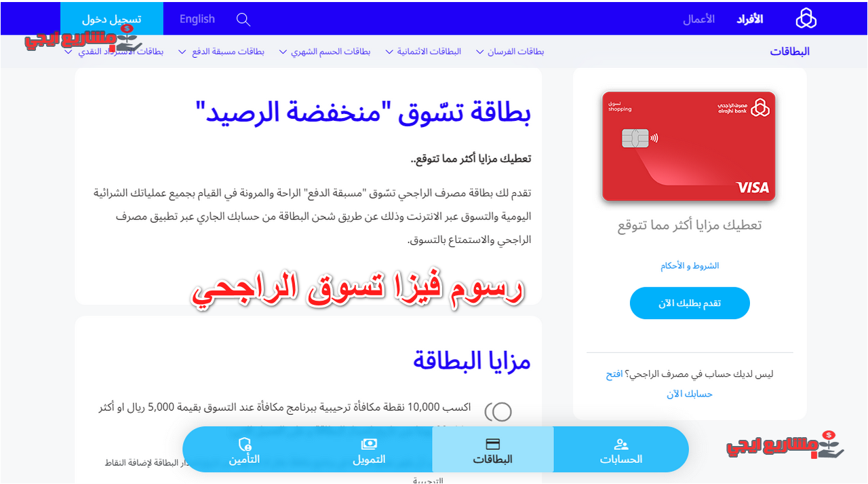
Task: Click the Al Rajhi Bank logo icon
Action: click(806, 18)
